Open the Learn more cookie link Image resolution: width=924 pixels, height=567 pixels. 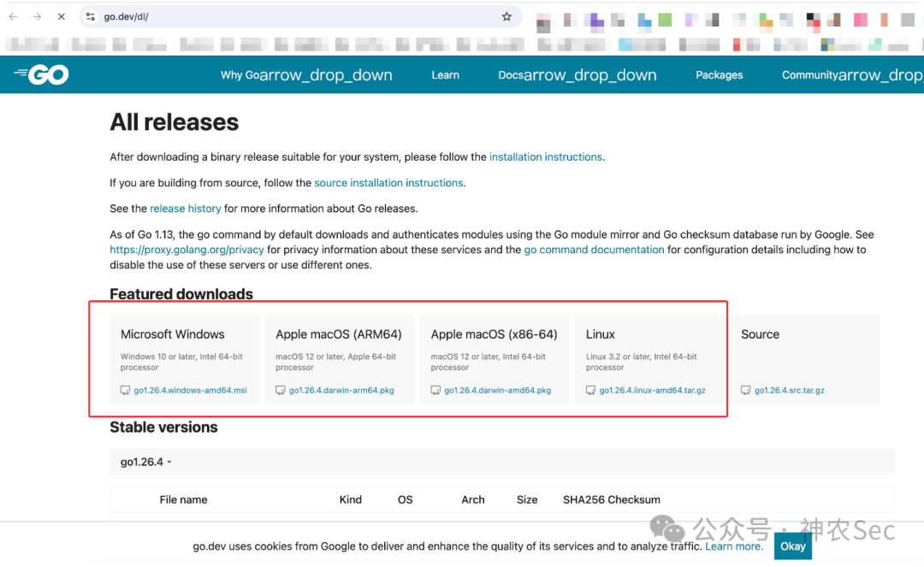point(734,546)
